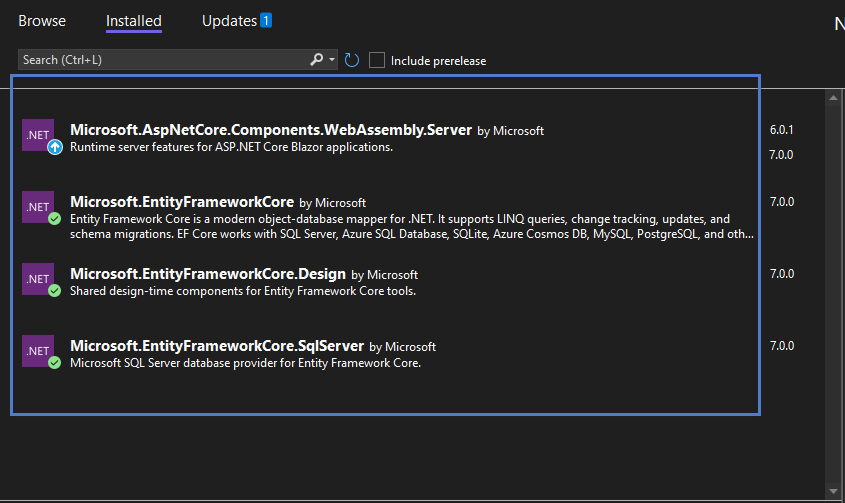This screenshot has height=503, width=845.
Task: Click the EntityFrameworkCore.SqlServer .NET package icon
Action: (x=38, y=351)
